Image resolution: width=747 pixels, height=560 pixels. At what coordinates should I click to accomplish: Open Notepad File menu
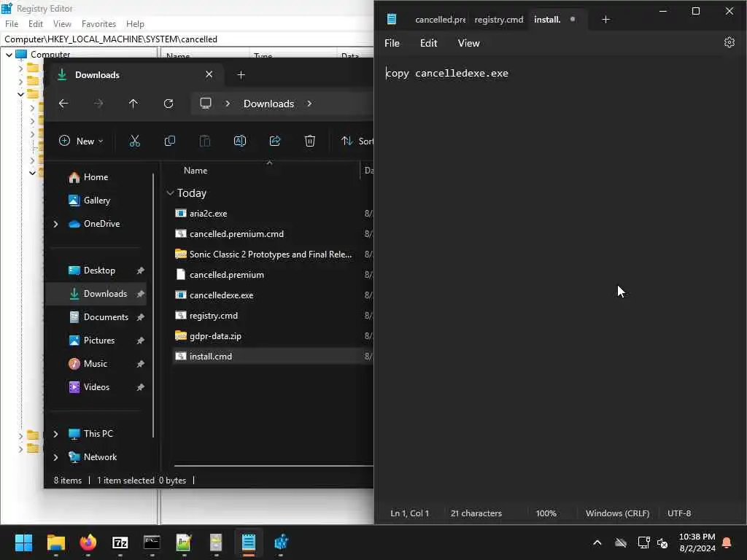pos(392,43)
